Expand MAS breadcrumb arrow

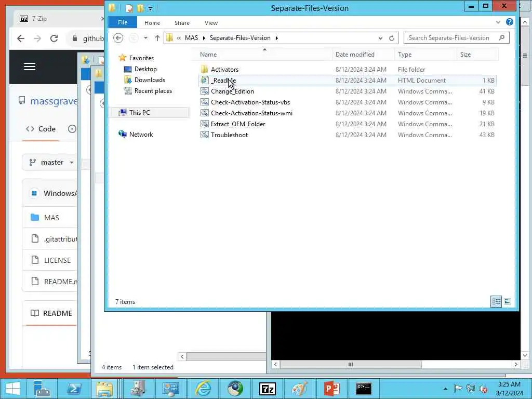tap(204, 38)
